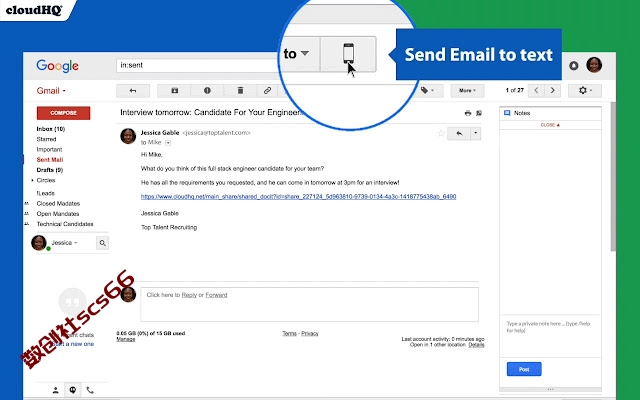Open the Technical Candidates label
640x400 pixels.
point(65,224)
